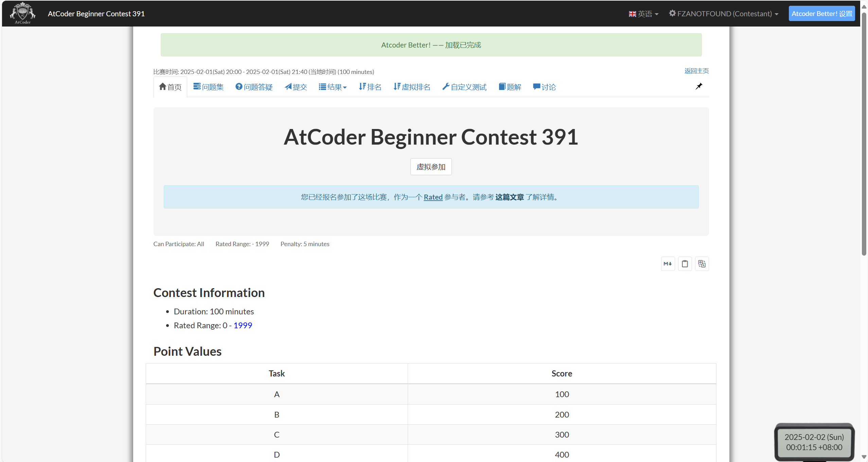Click the 1999 rating link

click(x=243, y=325)
